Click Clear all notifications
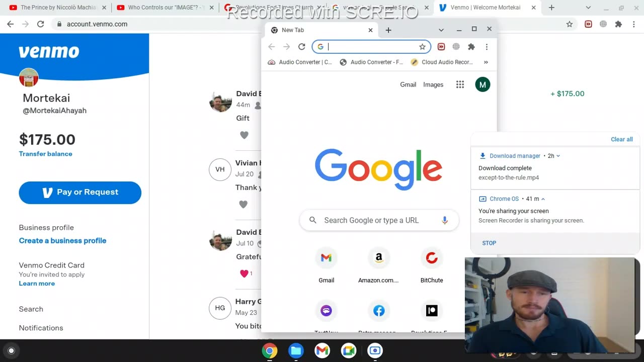 (622, 139)
